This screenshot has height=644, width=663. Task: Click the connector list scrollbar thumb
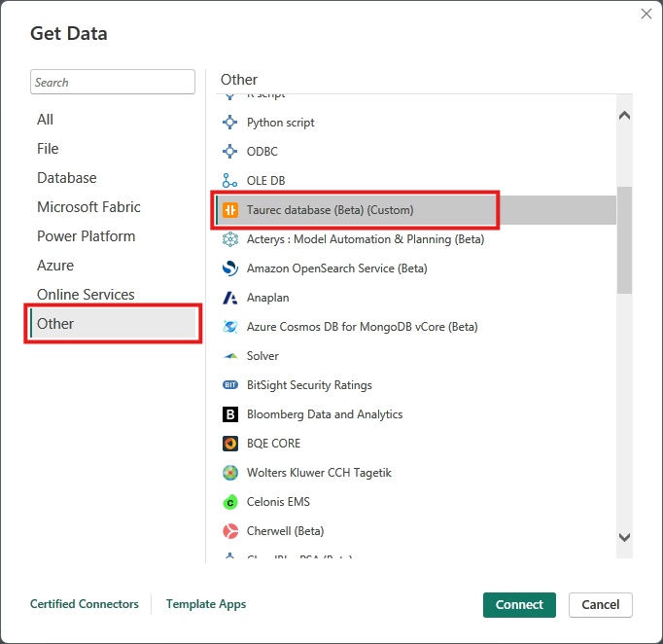click(624, 240)
